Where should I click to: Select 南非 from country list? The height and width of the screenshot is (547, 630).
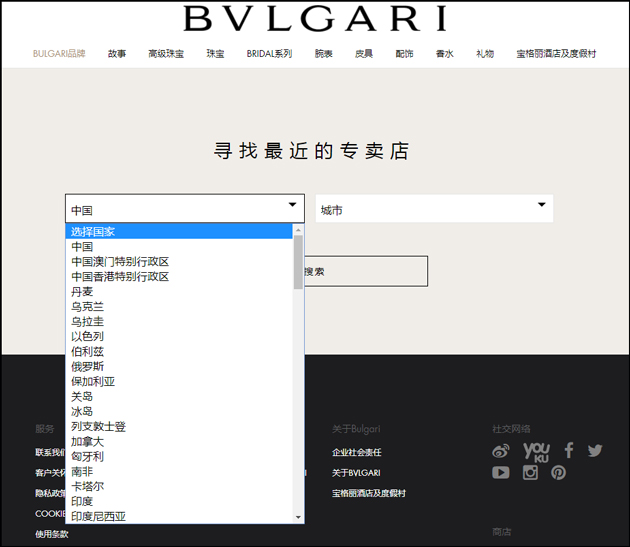[179, 471]
